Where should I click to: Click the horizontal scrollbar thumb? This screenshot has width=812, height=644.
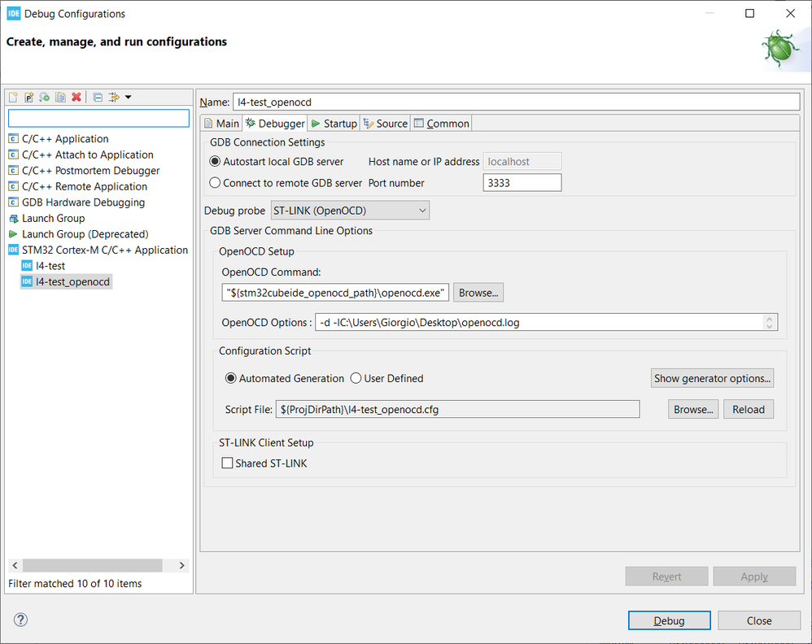pyautogui.click(x=93, y=565)
